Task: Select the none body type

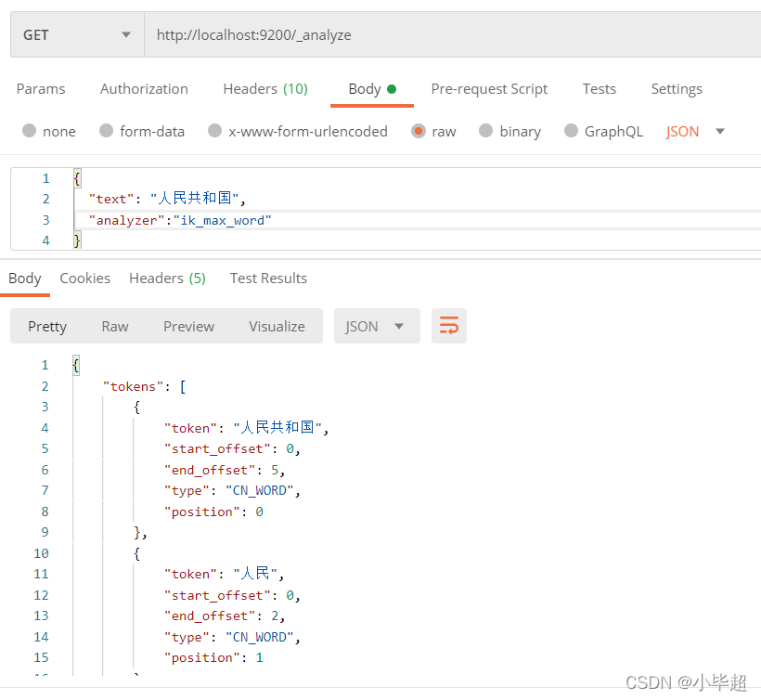Action: [30, 131]
